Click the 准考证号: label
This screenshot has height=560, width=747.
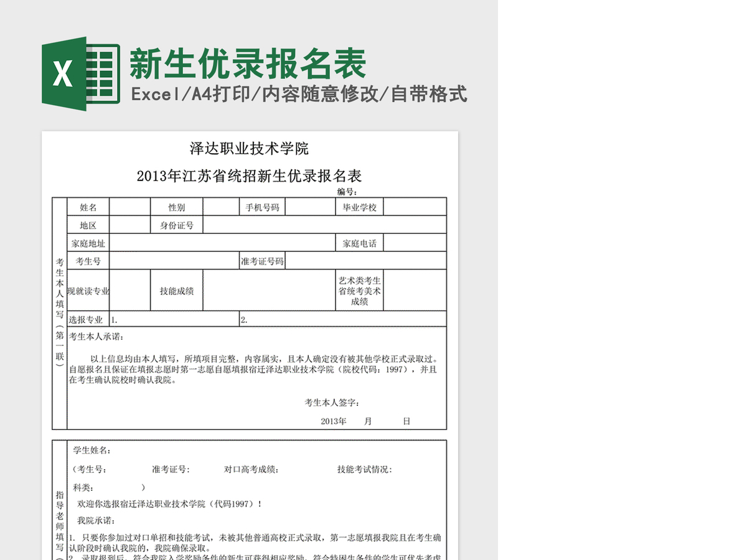pyautogui.click(x=171, y=470)
